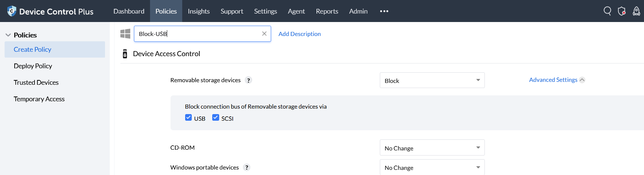Collapse the Policies sidebar section
The image size is (644, 175).
[x=8, y=35]
